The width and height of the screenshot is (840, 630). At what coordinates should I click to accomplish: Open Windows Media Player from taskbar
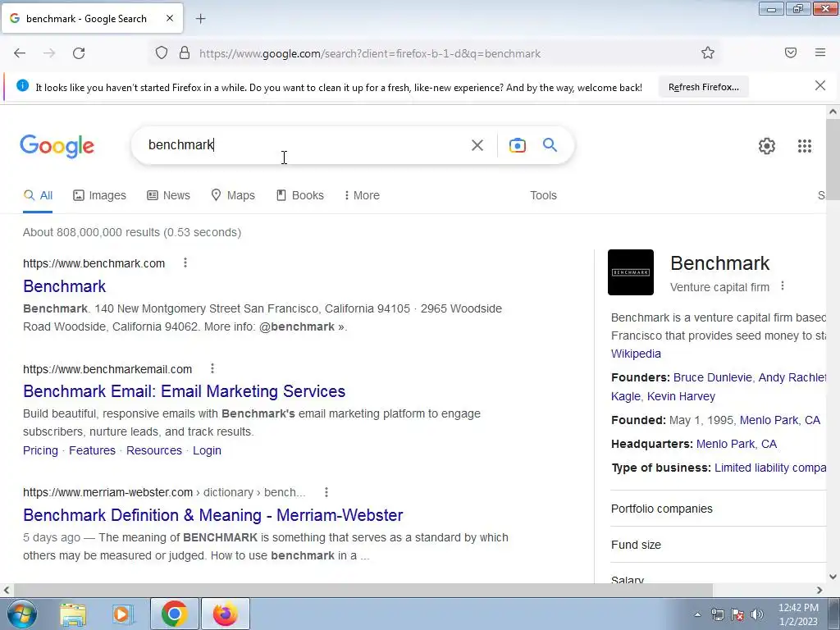click(x=123, y=614)
